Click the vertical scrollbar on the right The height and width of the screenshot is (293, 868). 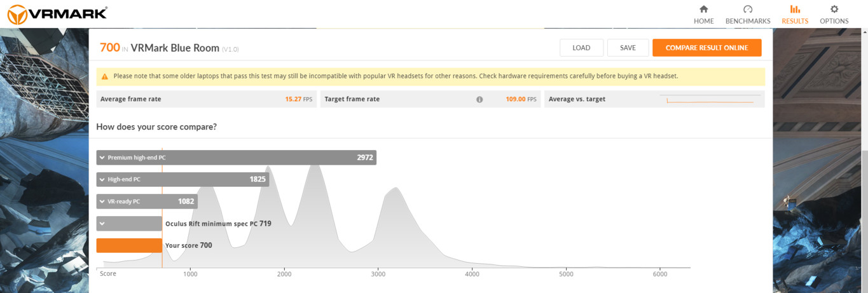pyautogui.click(x=864, y=191)
